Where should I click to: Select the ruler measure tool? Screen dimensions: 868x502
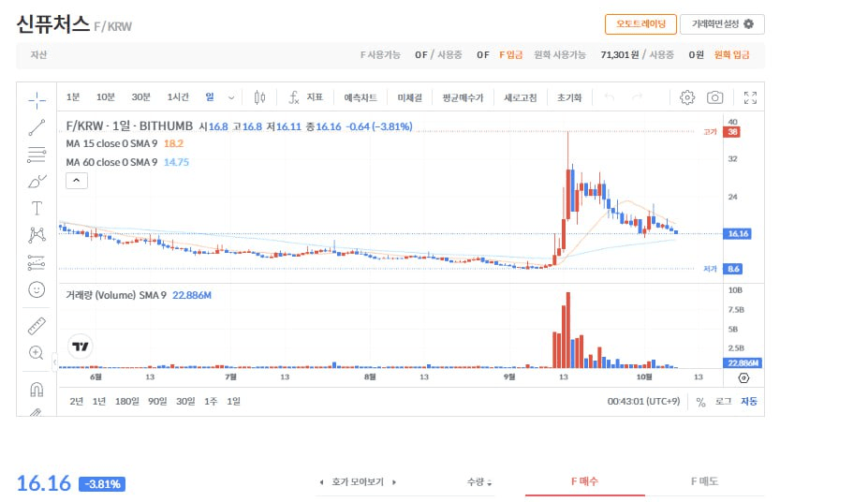pos(37,326)
